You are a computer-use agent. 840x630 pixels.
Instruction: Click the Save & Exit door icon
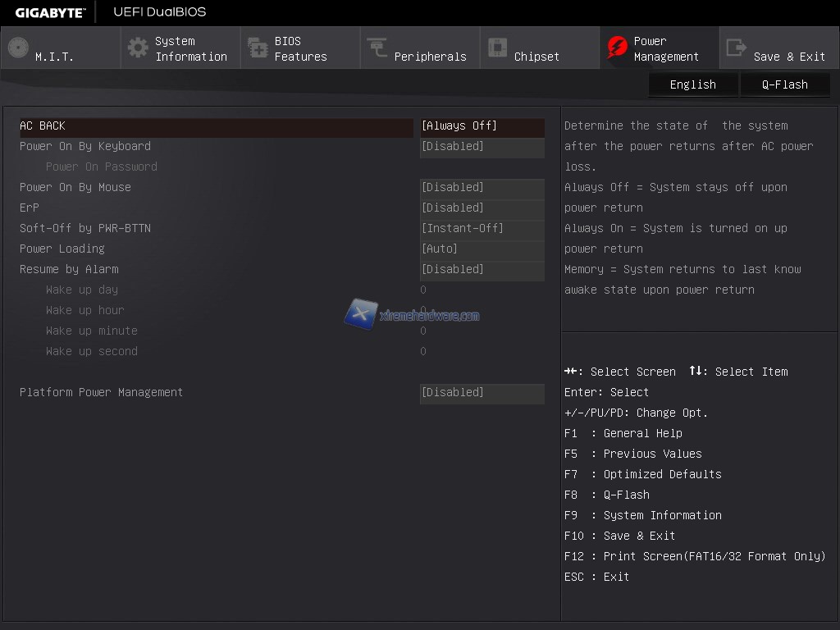pos(737,48)
